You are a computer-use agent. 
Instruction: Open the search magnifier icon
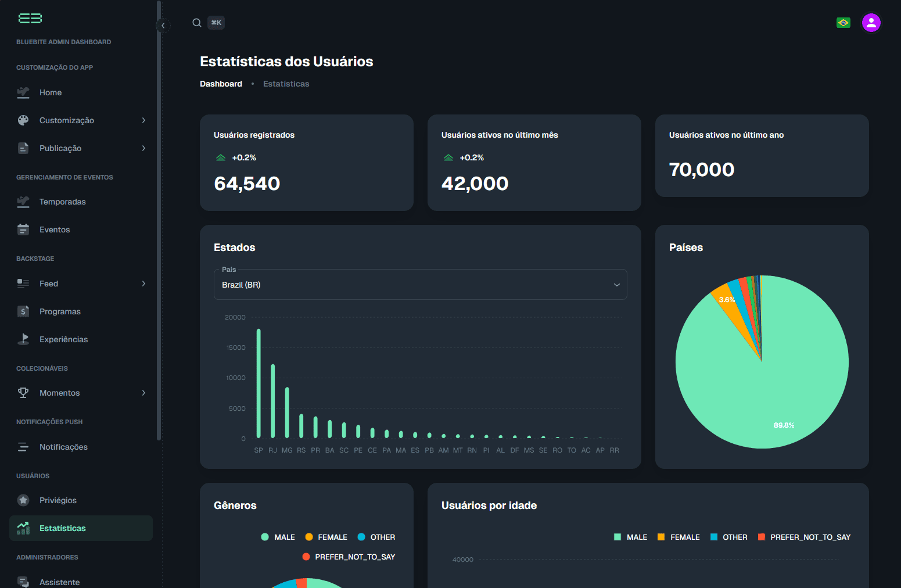197,23
